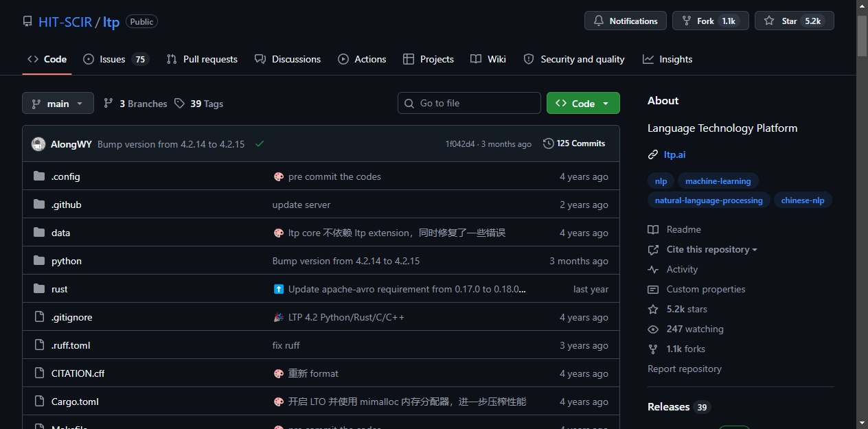This screenshot has height=429, width=868.
Task: Expand the Cite this repository dropdown
Action: tap(703, 249)
